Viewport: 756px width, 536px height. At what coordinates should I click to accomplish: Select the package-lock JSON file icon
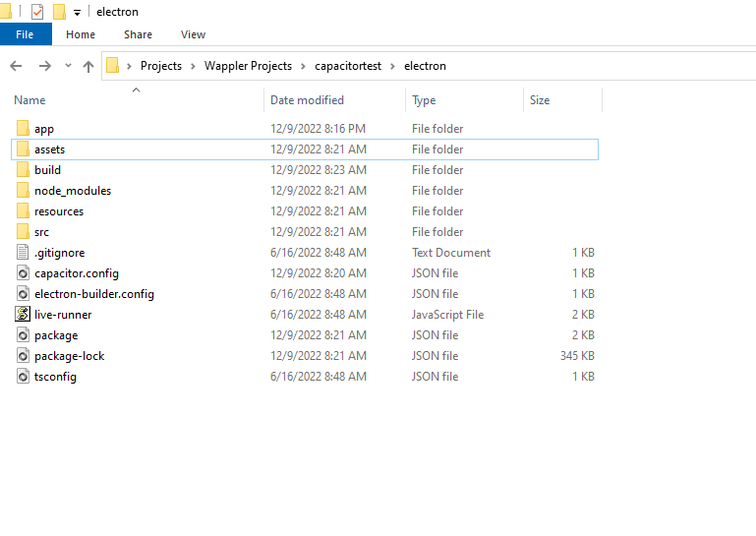pos(23,356)
